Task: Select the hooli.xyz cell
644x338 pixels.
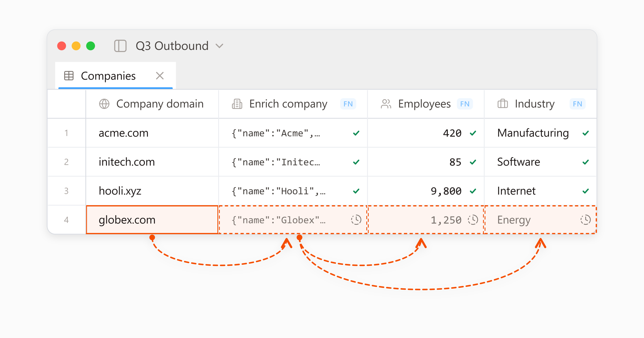Action: click(x=152, y=191)
